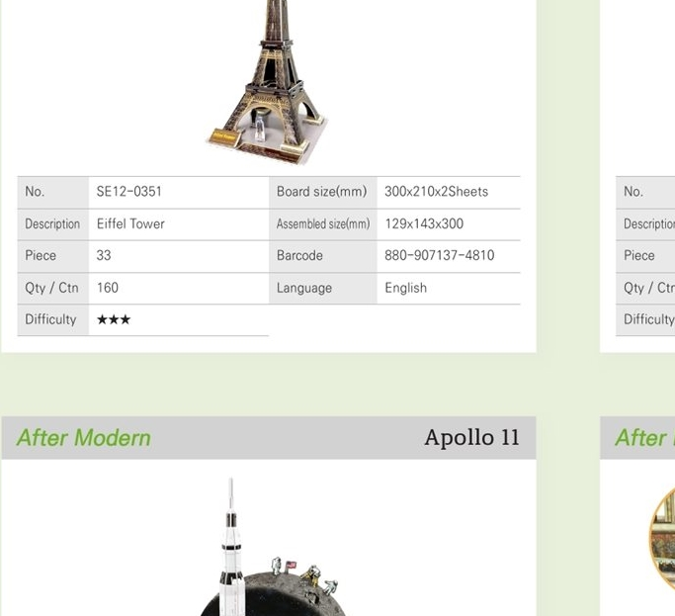Click the 'Piece' label in Eiffel Tower table
This screenshot has height=616, width=675.
pyautogui.click(x=41, y=255)
